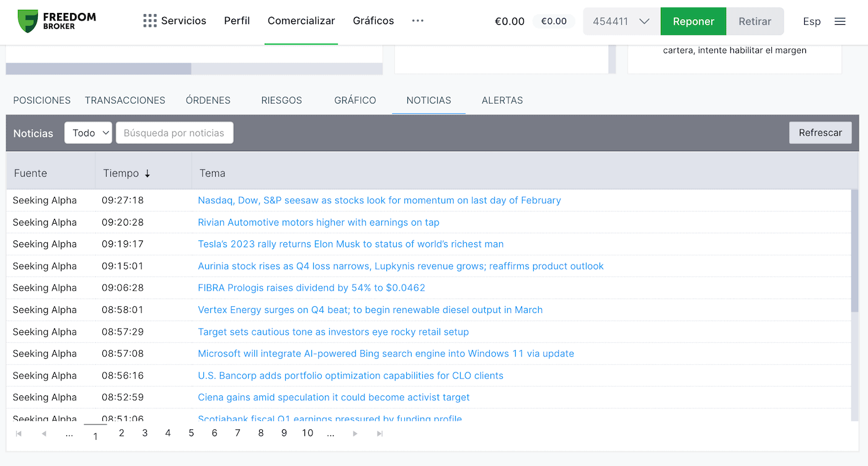Viewport: 868px width, 466px height.
Task: Sort by the Fuente column header
Action: (30, 174)
